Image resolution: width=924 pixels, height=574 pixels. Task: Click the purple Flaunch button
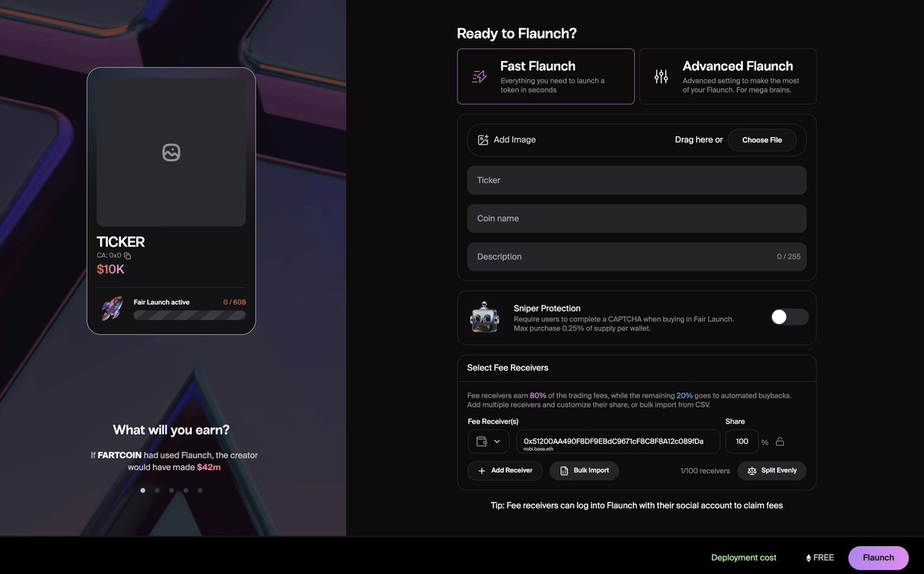tap(879, 558)
